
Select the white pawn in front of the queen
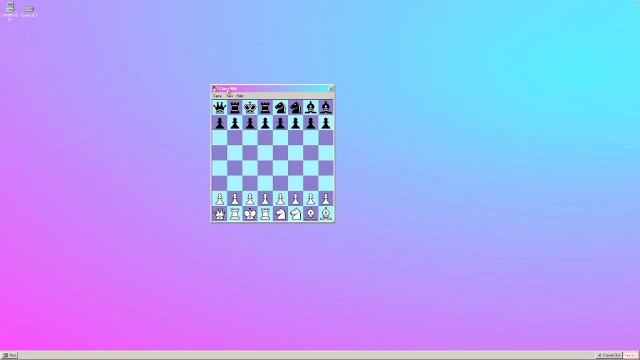[x=220, y=199]
